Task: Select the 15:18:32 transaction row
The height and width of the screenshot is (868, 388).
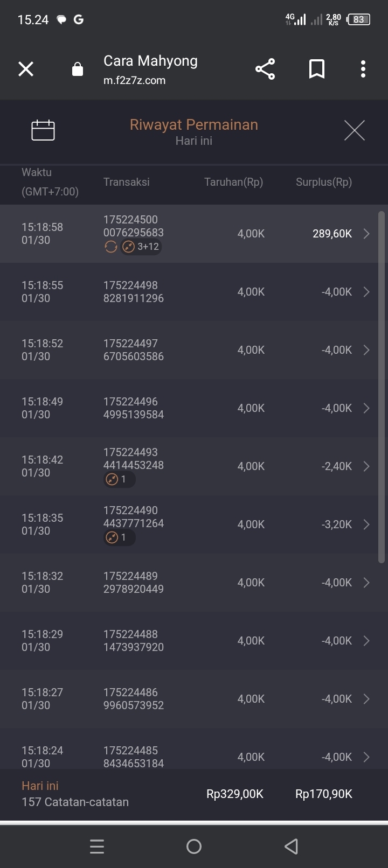Action: pos(189,583)
